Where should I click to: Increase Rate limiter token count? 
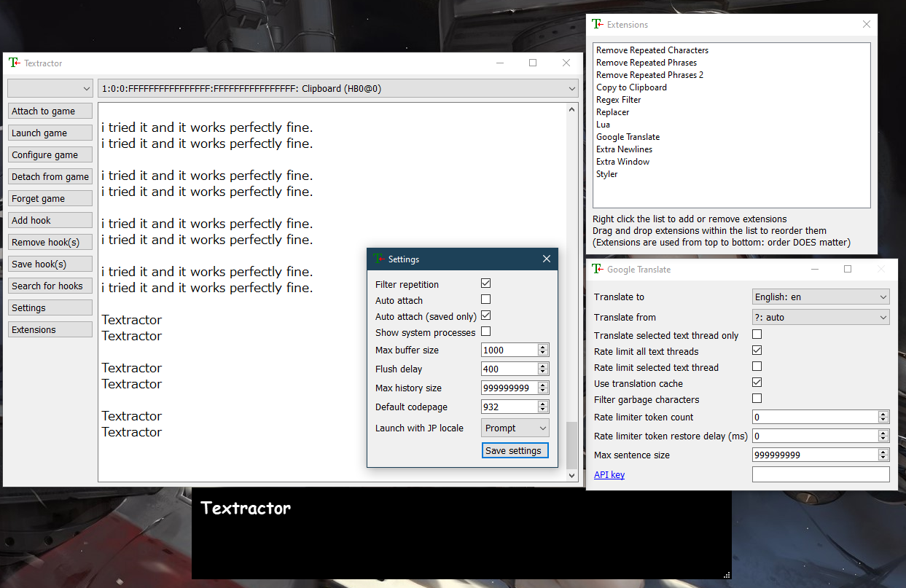click(883, 414)
